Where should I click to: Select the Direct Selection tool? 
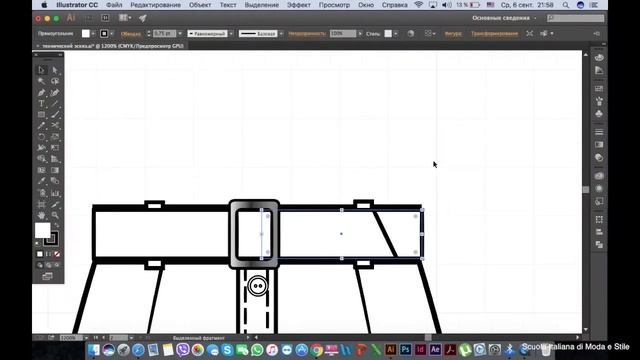pos(55,70)
